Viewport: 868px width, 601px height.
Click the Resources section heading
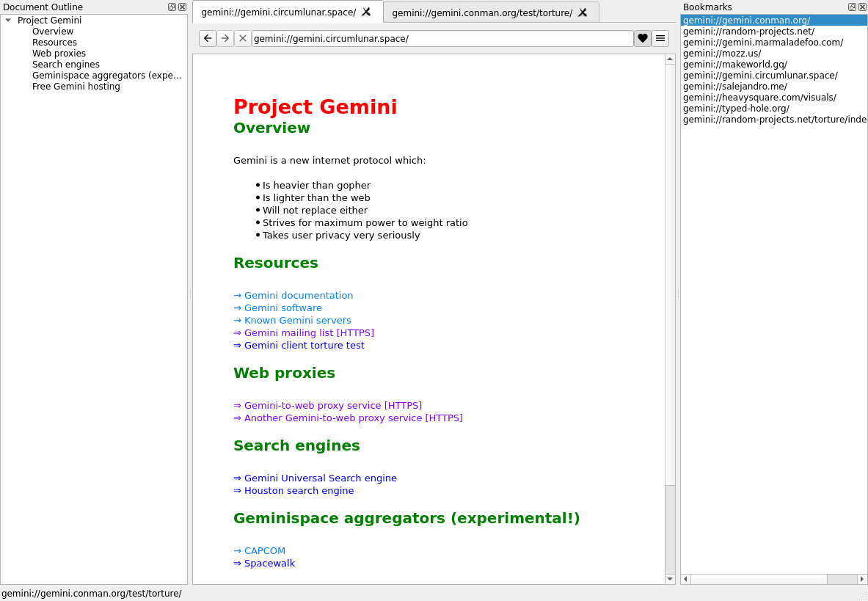pyautogui.click(x=276, y=263)
